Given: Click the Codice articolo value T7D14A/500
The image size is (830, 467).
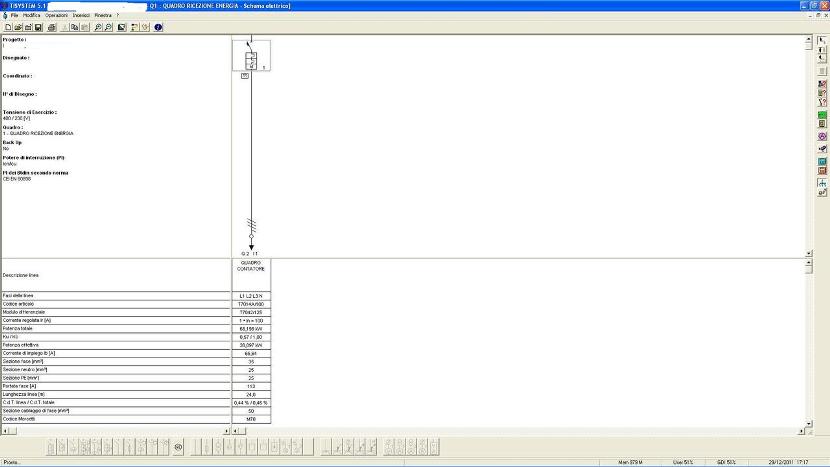Looking at the screenshot, I should tap(251, 304).
